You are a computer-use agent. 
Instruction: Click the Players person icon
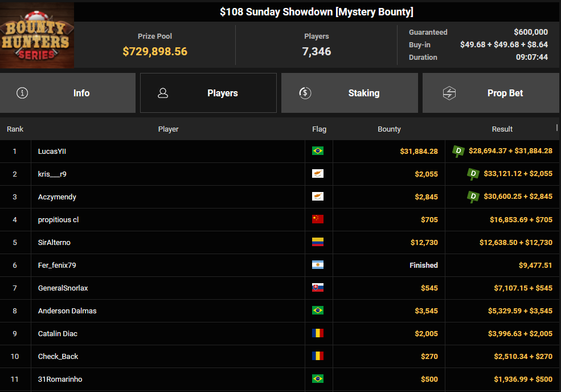(x=163, y=93)
